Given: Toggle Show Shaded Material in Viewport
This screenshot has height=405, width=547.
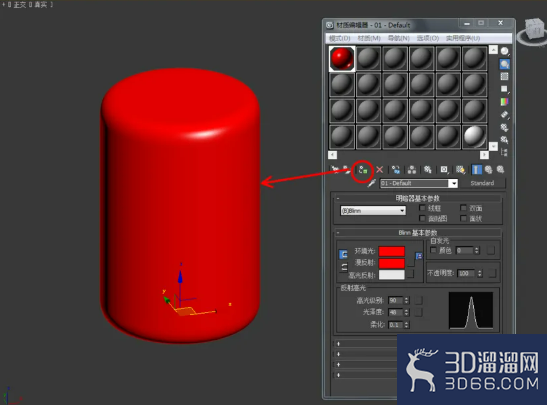Looking at the screenshot, I should point(460,170).
